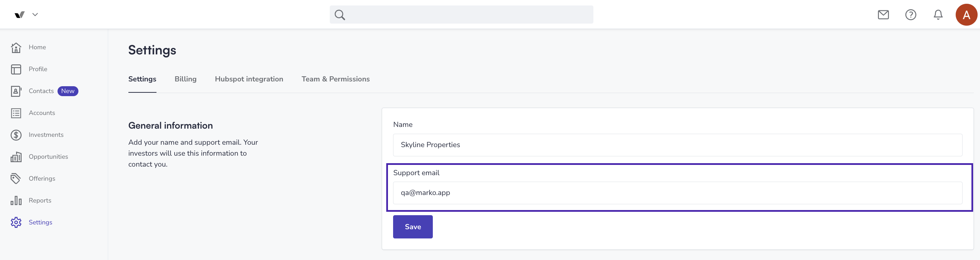Click the app logo in the top bar
The width and height of the screenshot is (980, 260).
20,14
